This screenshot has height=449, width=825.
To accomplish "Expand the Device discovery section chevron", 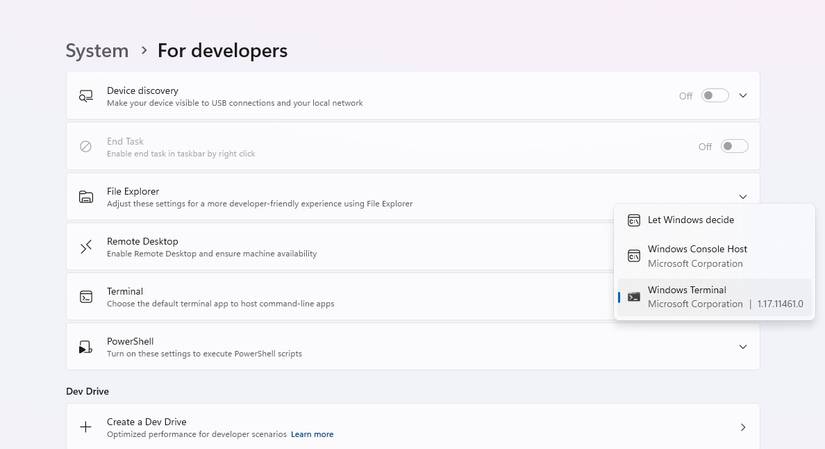I will pyautogui.click(x=743, y=96).
